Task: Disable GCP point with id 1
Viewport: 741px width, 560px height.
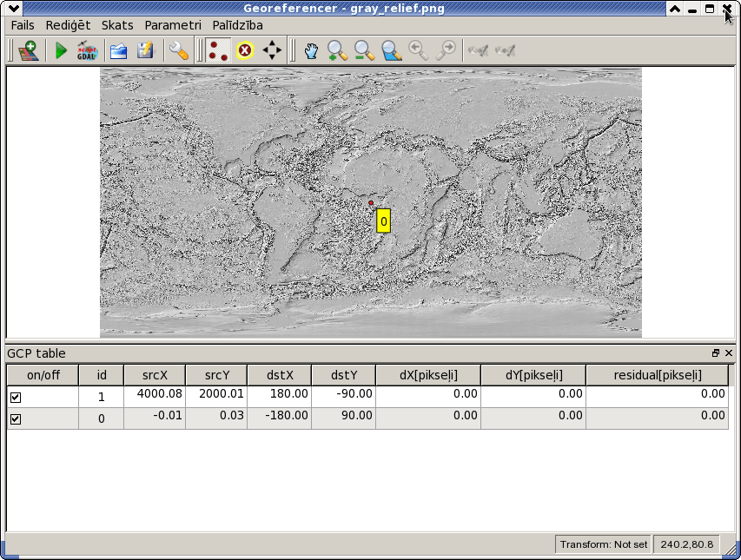Action: coord(16,398)
